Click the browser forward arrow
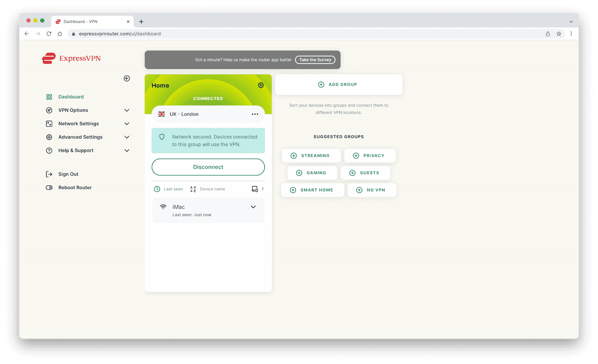 pos(38,34)
